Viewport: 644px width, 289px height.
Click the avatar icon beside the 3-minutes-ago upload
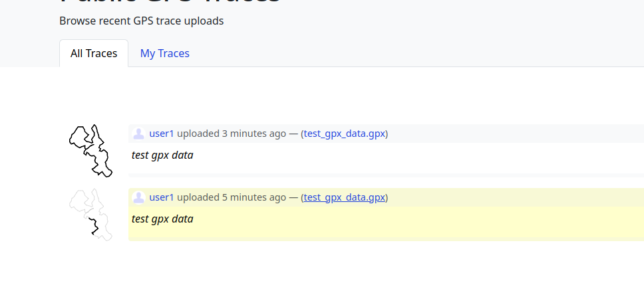pos(138,134)
